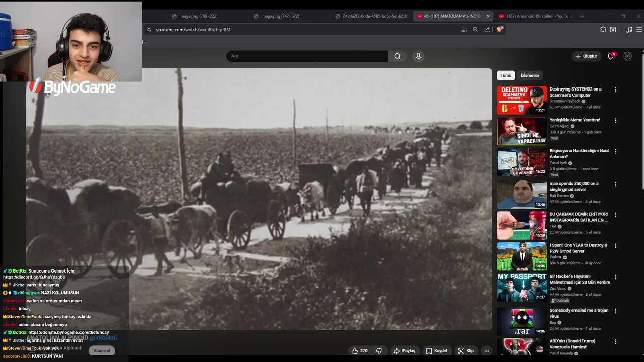Click the YouTube search magnifier button
644x362 pixels.
[397, 56]
